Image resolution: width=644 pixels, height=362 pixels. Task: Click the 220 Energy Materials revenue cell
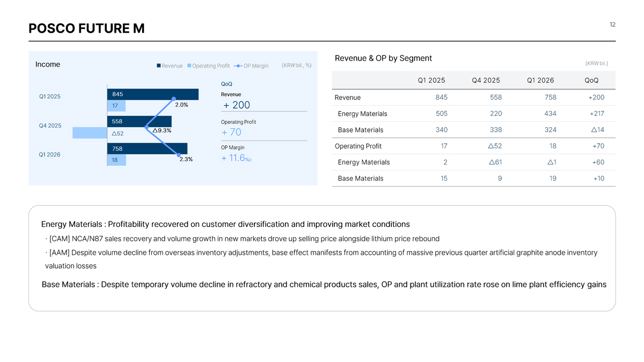point(496,114)
